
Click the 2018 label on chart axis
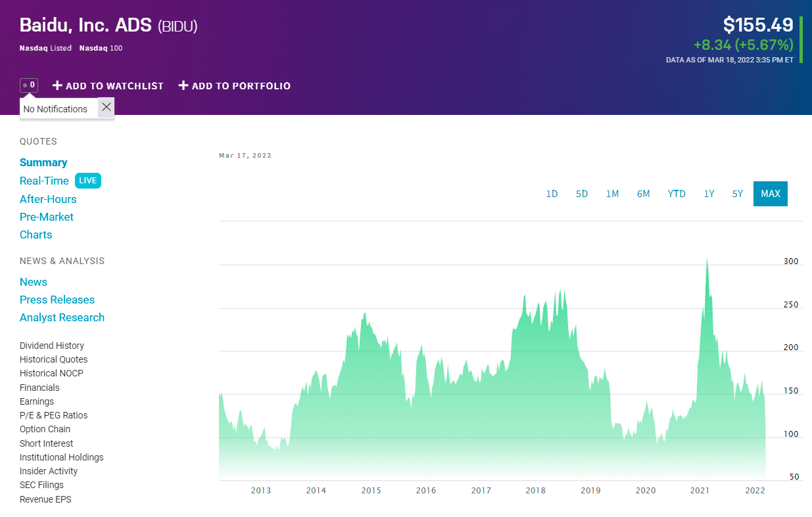[536, 491]
